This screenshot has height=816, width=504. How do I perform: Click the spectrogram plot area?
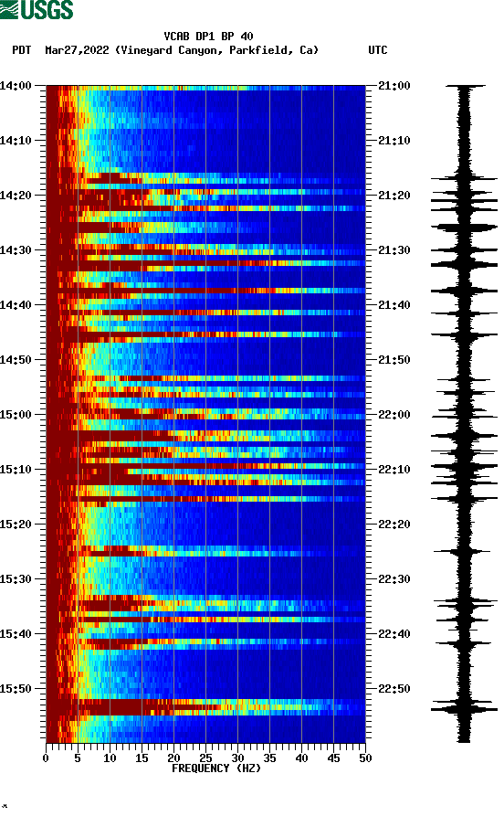(x=205, y=414)
